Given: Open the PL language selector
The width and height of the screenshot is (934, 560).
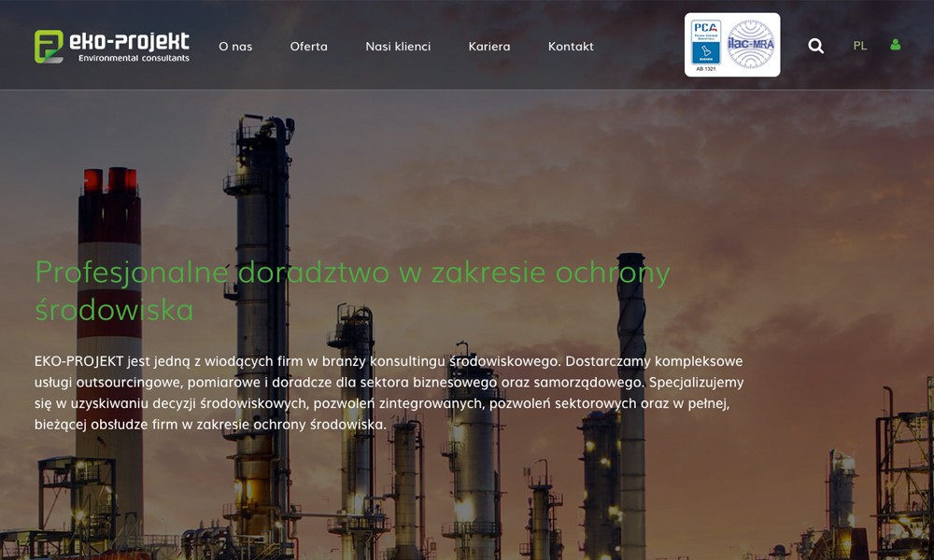Looking at the screenshot, I should [x=859, y=46].
